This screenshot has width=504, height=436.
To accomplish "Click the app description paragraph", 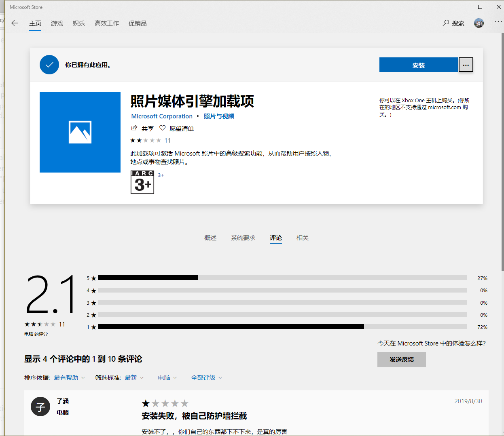I will tap(231, 158).
